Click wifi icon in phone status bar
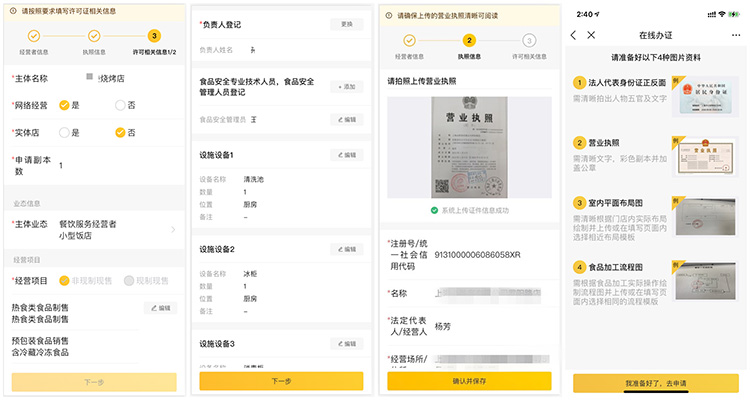The width and height of the screenshot is (750, 400). click(x=722, y=15)
